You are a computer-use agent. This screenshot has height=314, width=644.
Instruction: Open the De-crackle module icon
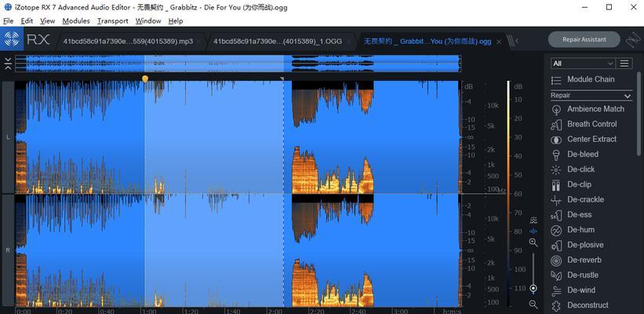556,200
